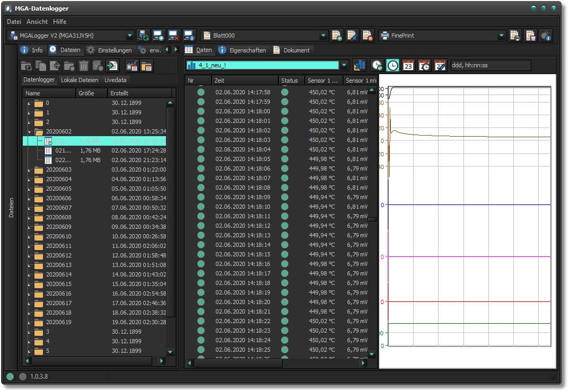Click the file tree horizontal scrollbar

coord(92,361)
